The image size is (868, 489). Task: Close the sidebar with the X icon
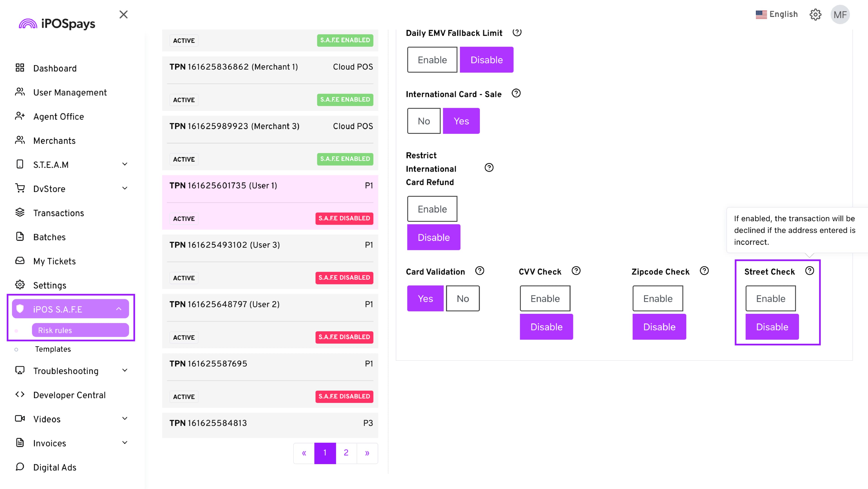click(x=123, y=14)
